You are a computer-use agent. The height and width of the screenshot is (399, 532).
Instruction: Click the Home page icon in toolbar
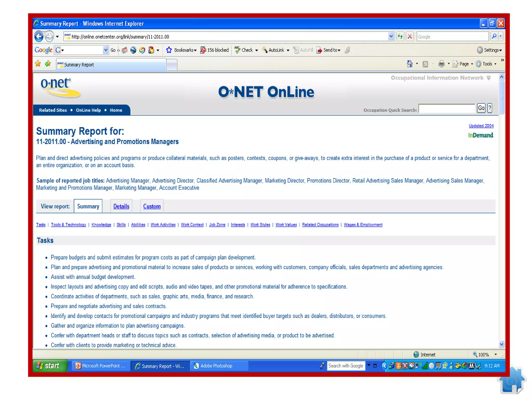410,64
